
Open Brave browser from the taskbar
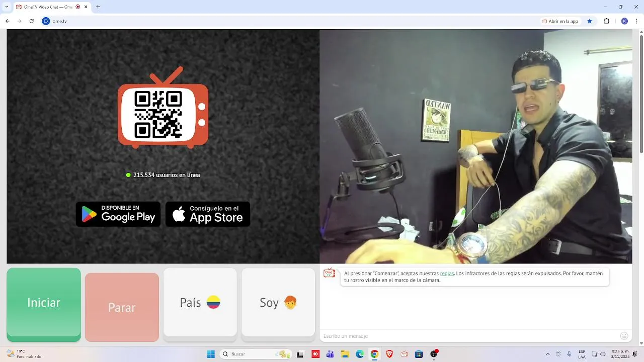(x=389, y=354)
